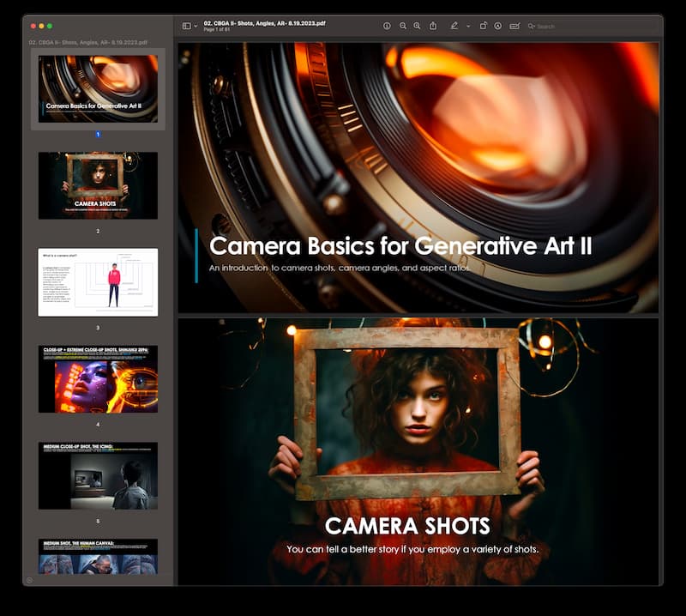This screenshot has width=686, height=616.
Task: Click the Form Filling toolbar icon
Action: (514, 26)
